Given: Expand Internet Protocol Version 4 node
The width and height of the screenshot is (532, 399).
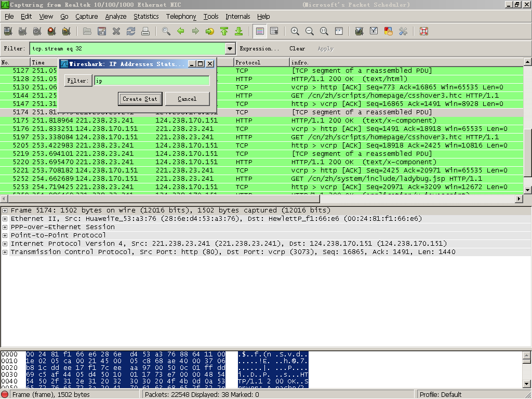Looking at the screenshot, I should coord(5,244).
